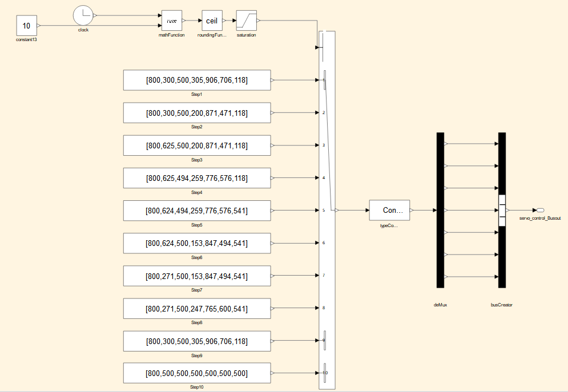Select the Step4 label text
The image size is (568, 392).
197,193
